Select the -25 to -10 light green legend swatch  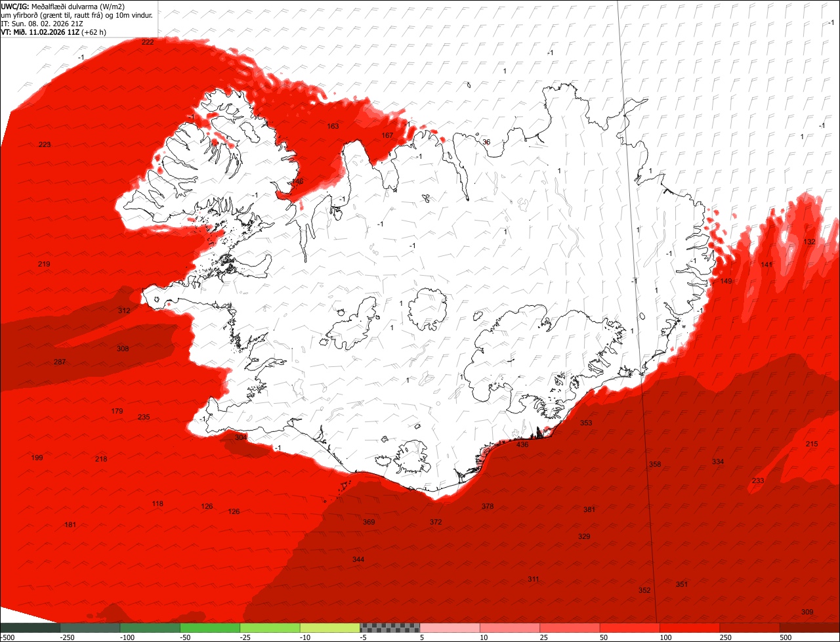point(270,628)
